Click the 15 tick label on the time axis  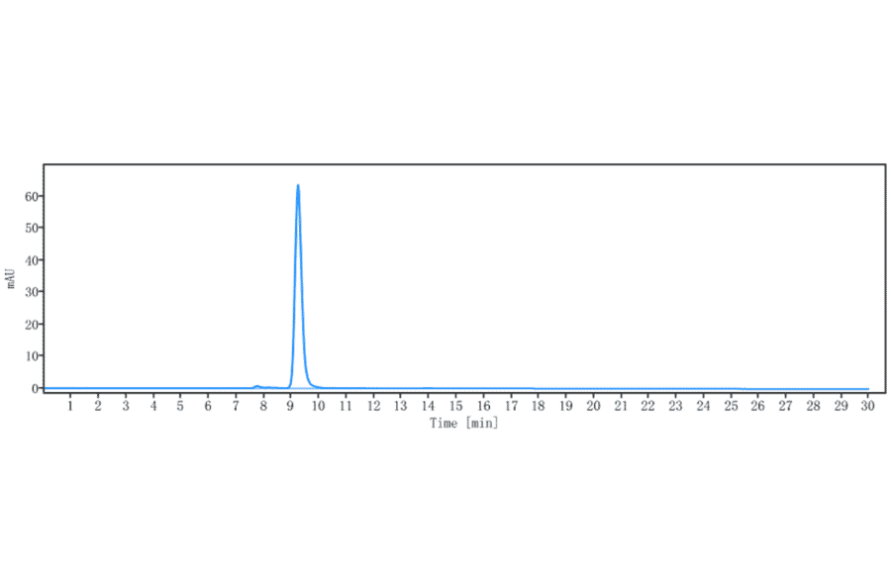pyautogui.click(x=455, y=407)
